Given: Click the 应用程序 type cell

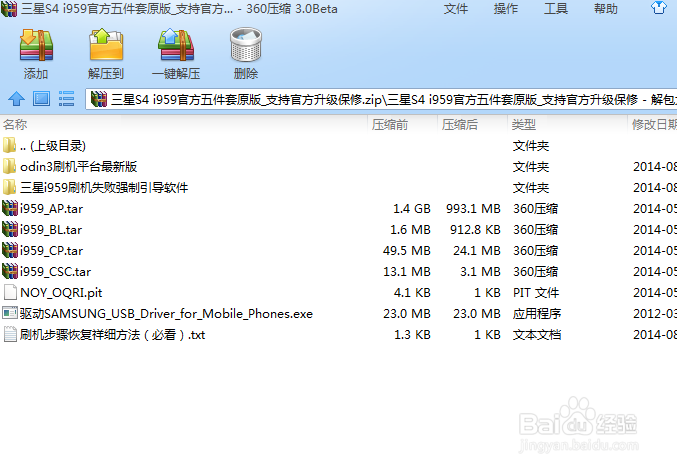Looking at the screenshot, I should pyautogui.click(x=537, y=314).
